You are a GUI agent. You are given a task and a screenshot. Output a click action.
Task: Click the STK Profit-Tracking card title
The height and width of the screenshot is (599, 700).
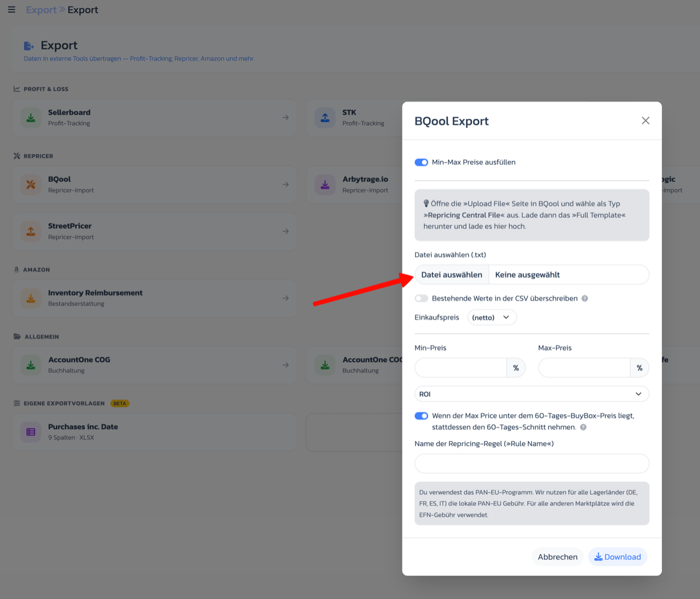[x=349, y=113]
